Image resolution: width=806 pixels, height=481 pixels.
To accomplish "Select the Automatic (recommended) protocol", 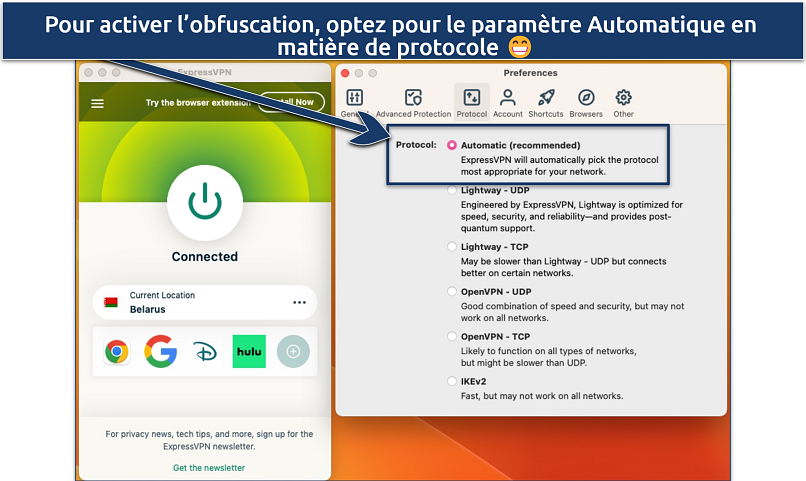I will 452,145.
